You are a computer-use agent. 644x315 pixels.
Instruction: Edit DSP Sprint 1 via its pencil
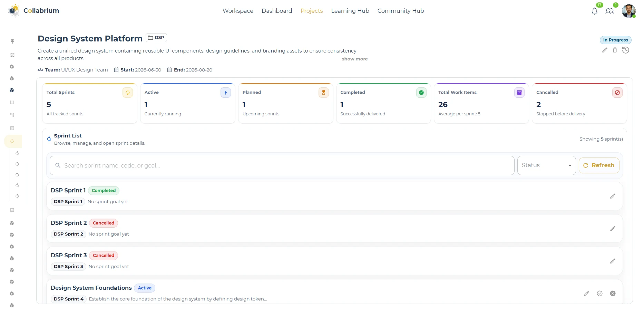pos(613,196)
